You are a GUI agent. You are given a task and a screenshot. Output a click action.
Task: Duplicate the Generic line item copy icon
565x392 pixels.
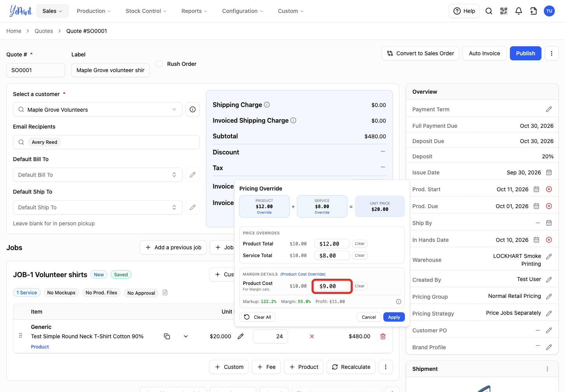pos(167,336)
